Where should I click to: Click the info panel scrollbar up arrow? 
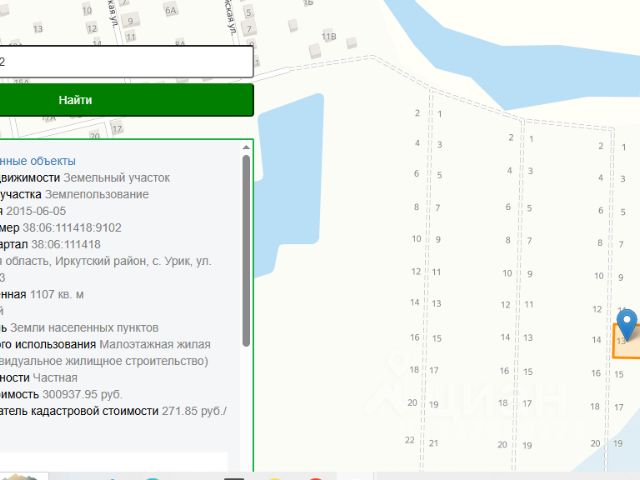246,147
